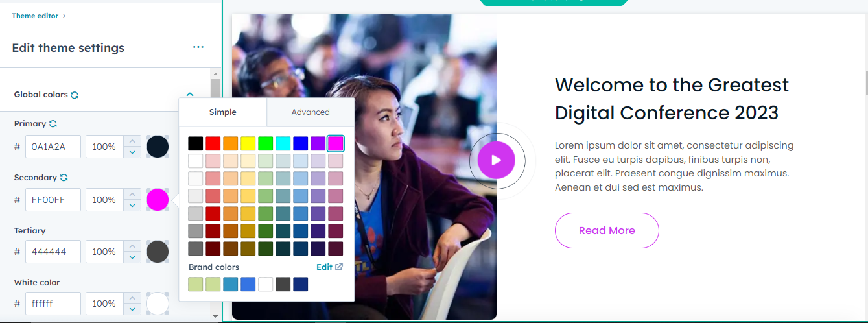Viewport: 868px width, 323px height.
Task: Choose the navy blue brand color swatch
Action: click(301, 284)
